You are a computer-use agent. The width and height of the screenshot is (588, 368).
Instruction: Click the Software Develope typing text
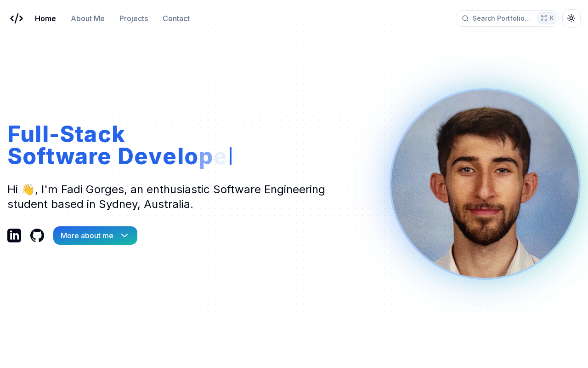[117, 156]
